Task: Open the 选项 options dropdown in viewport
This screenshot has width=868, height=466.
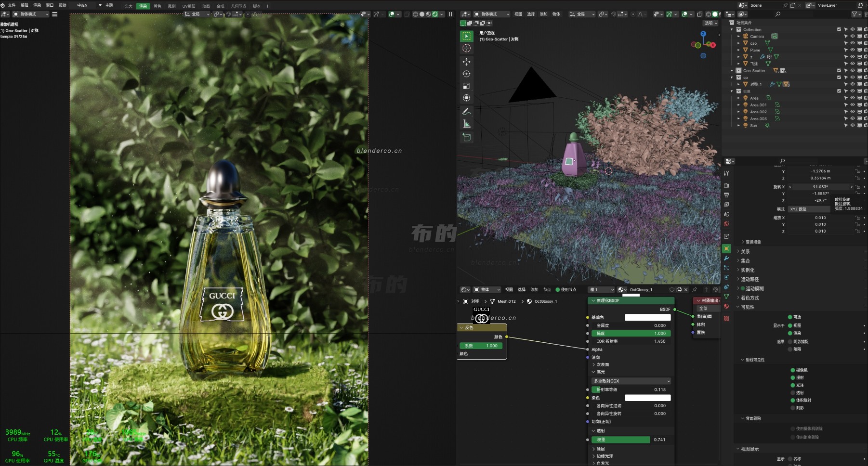Action: point(710,23)
